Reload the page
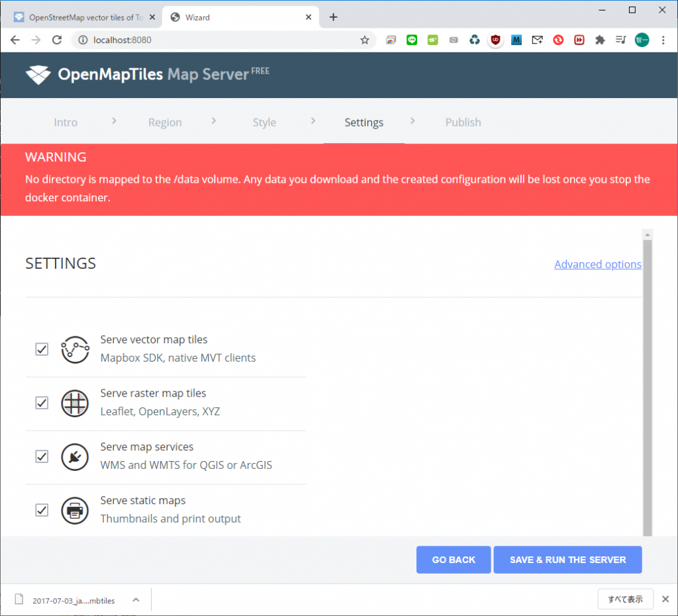 (x=57, y=40)
